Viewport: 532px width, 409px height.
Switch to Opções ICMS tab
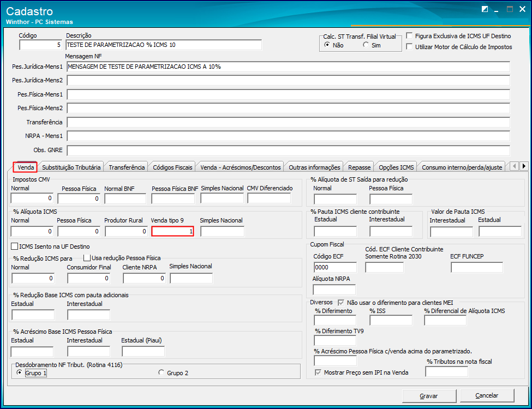point(396,167)
